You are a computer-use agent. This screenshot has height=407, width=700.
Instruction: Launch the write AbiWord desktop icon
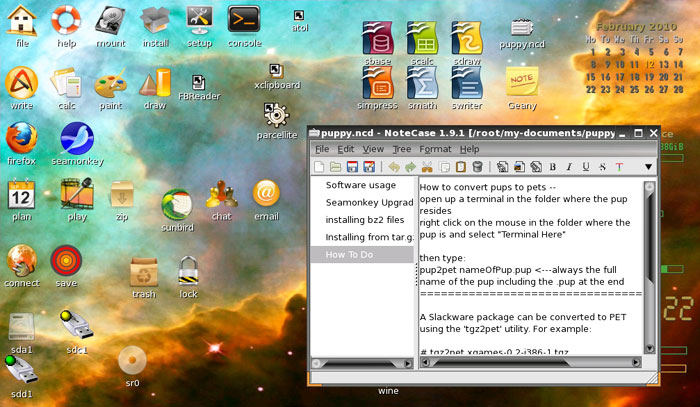tap(21, 88)
